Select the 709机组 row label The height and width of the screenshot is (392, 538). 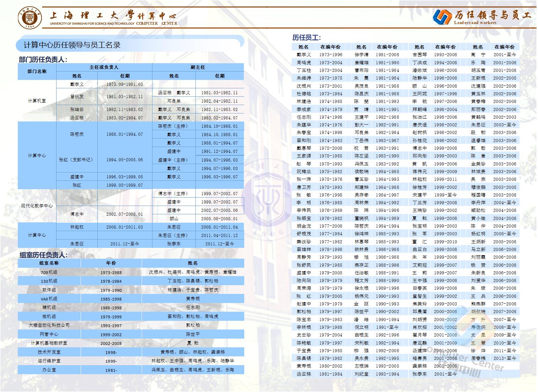[49, 272]
